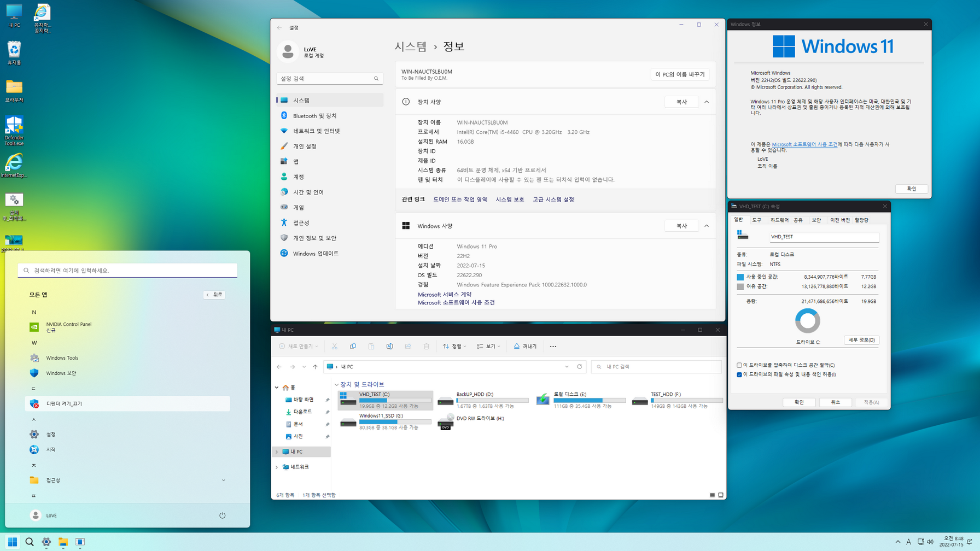This screenshot has height=551, width=980.
Task: Select the BackUP_HDD (D:) drive
Action: point(483,400)
